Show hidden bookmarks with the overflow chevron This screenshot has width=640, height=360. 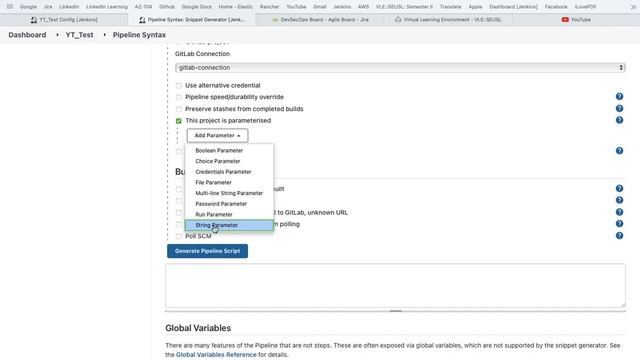point(633,7)
